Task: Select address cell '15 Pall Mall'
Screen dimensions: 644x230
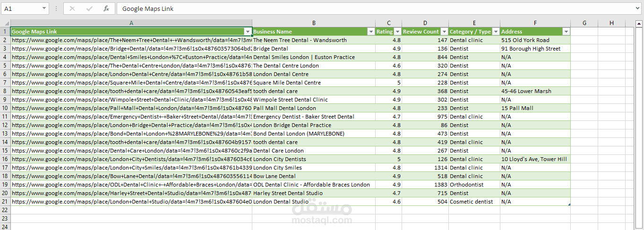Action: coord(535,108)
